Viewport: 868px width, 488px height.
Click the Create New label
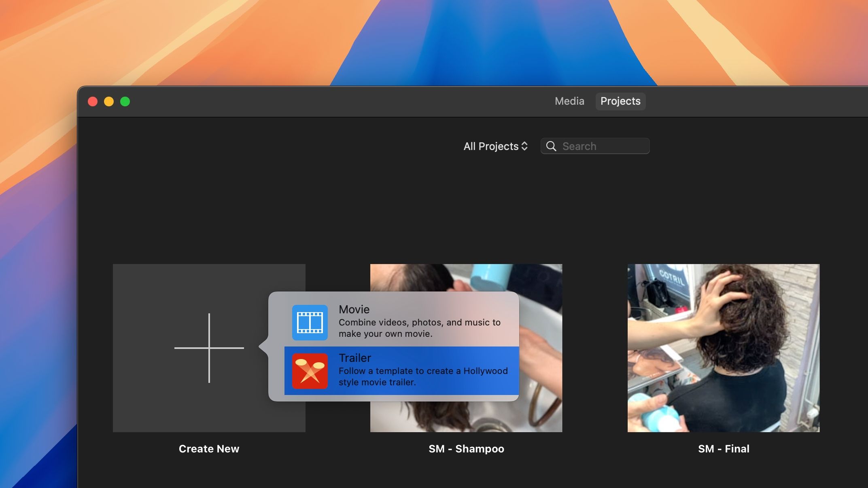pyautogui.click(x=209, y=449)
